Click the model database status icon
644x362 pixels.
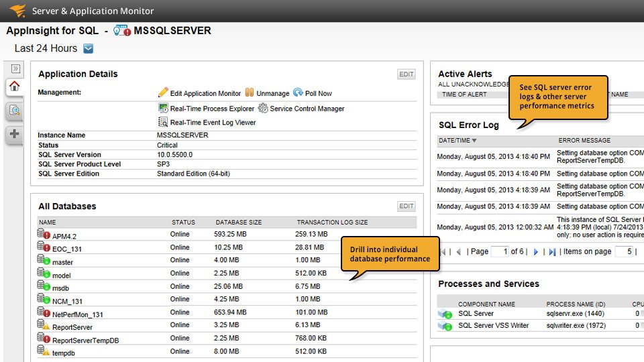point(44,273)
